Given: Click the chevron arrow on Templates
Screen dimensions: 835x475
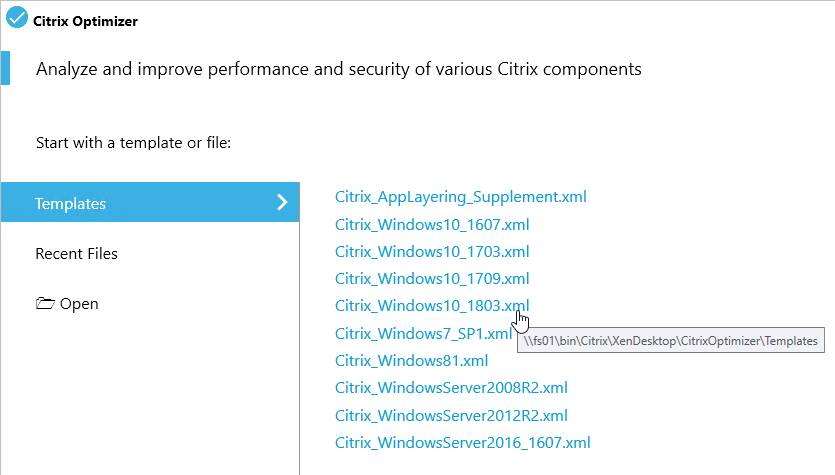Looking at the screenshot, I should coord(282,202).
